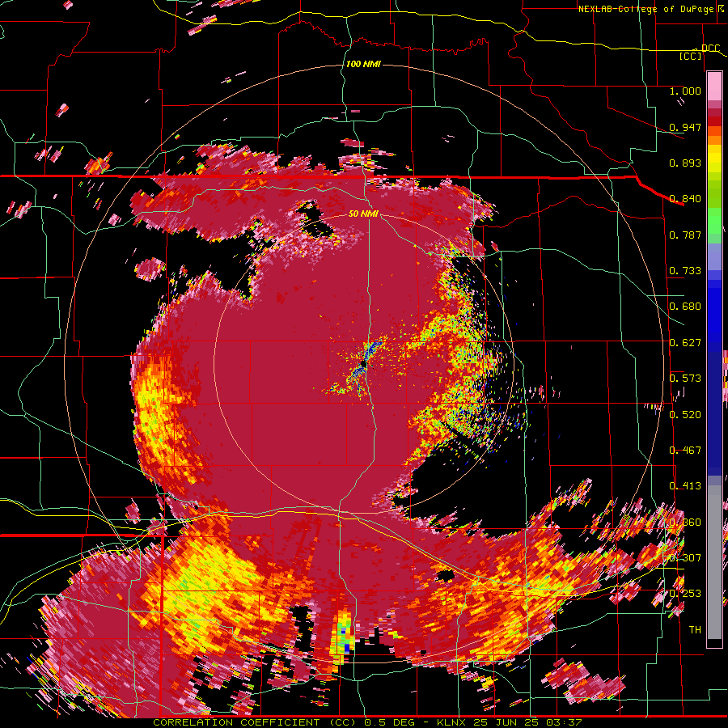Select the 0.467 scale value

(x=685, y=451)
